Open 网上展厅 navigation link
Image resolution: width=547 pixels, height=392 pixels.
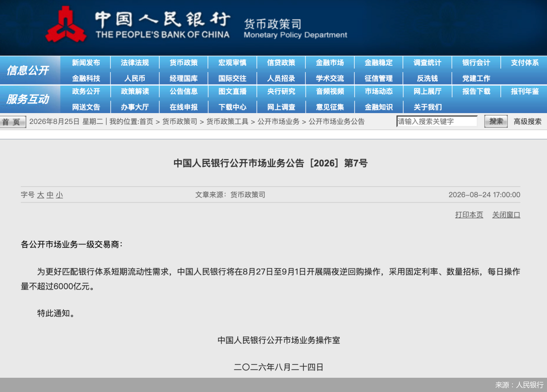point(427,91)
